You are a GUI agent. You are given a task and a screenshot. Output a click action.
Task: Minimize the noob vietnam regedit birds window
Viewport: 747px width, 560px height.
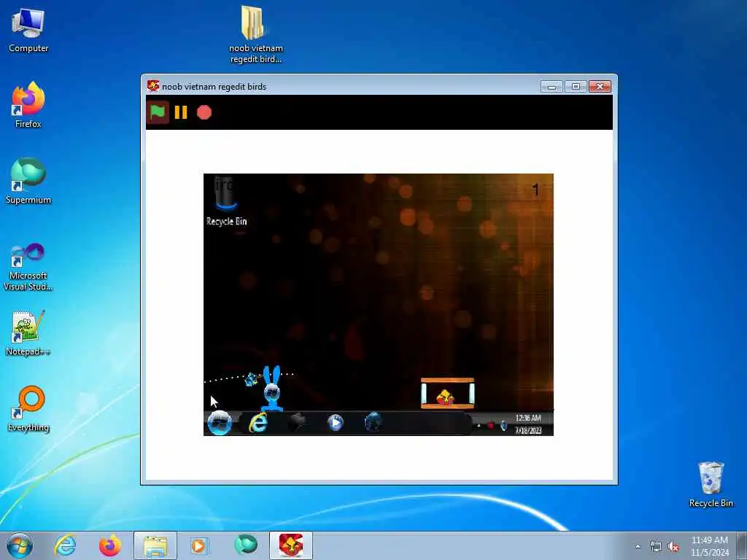pos(551,87)
